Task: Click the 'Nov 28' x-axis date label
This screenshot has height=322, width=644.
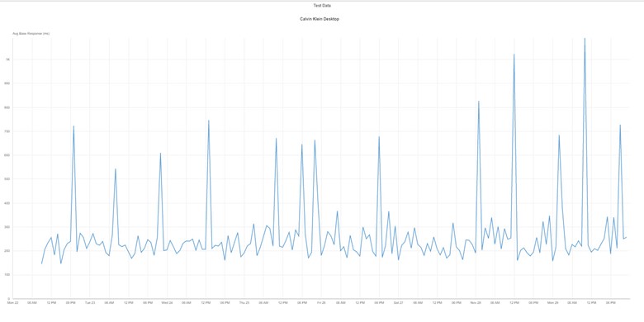Action: (476, 303)
